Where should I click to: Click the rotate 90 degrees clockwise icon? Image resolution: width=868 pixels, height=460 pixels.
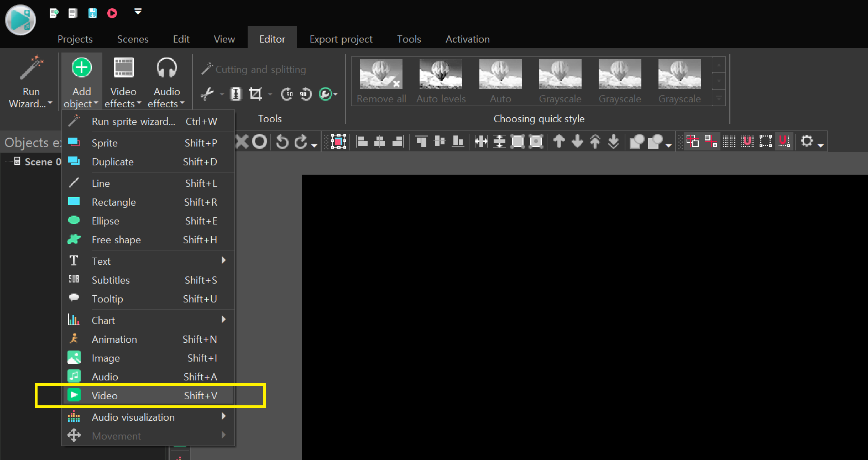point(305,94)
